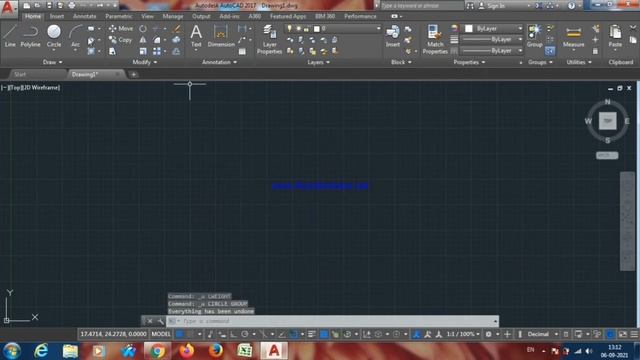Image resolution: width=640 pixels, height=360 pixels.
Task: Select the Dimension tool
Action: (x=221, y=36)
